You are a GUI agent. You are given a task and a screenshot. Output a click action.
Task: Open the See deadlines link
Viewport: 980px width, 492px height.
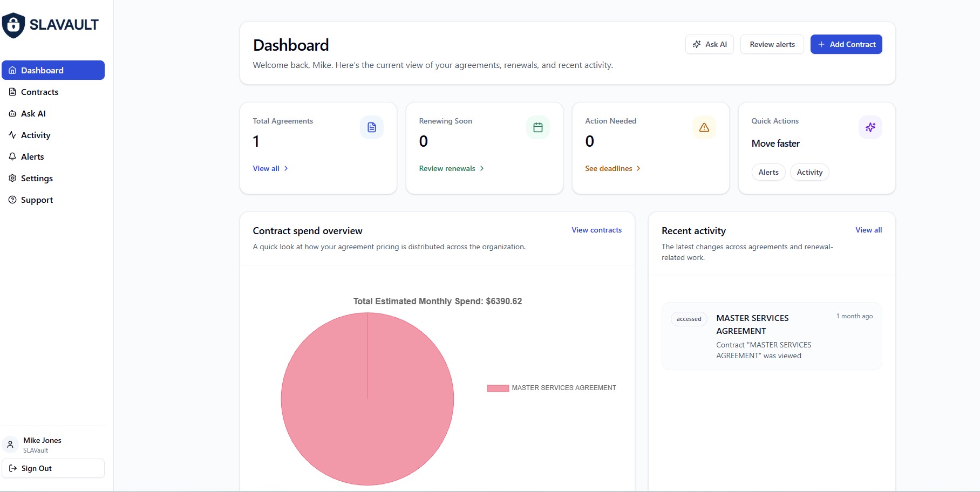click(x=613, y=168)
